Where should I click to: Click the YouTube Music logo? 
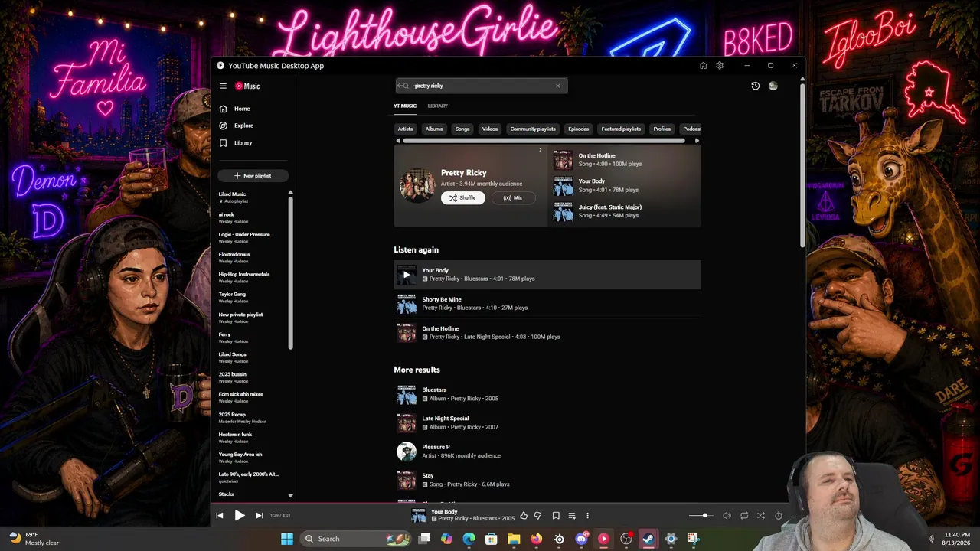pyautogui.click(x=247, y=86)
